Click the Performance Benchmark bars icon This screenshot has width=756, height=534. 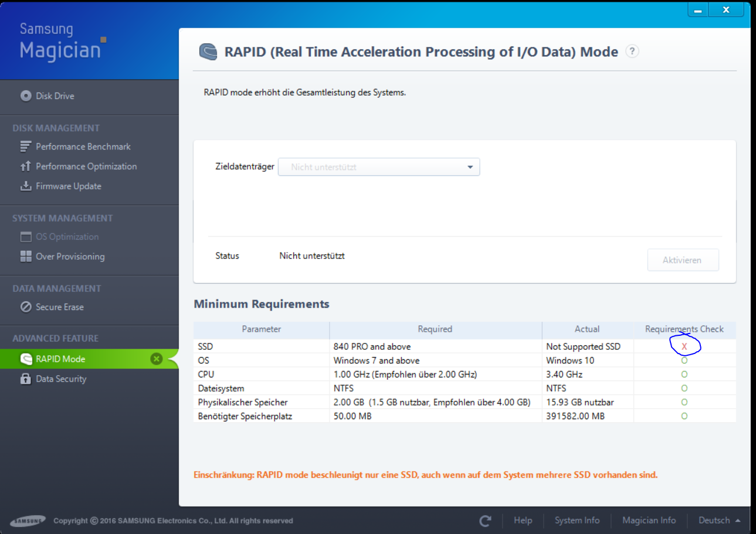[26, 147]
